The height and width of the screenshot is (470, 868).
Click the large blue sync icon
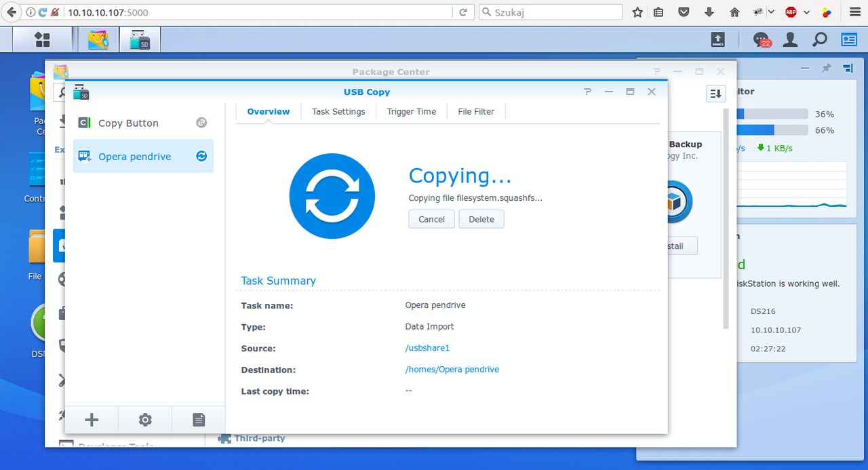click(332, 196)
